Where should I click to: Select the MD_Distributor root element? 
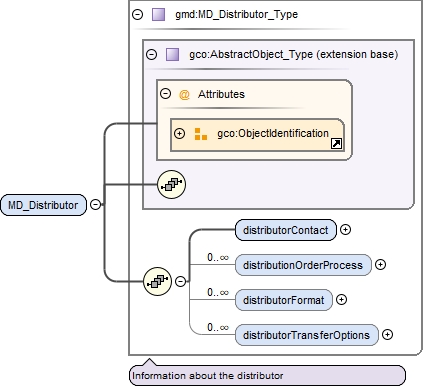click(x=43, y=205)
